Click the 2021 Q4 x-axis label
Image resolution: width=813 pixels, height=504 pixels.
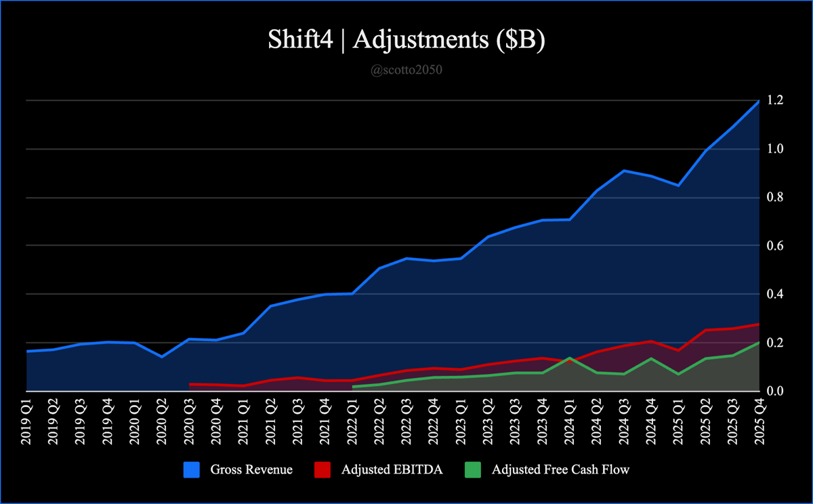pos(325,421)
